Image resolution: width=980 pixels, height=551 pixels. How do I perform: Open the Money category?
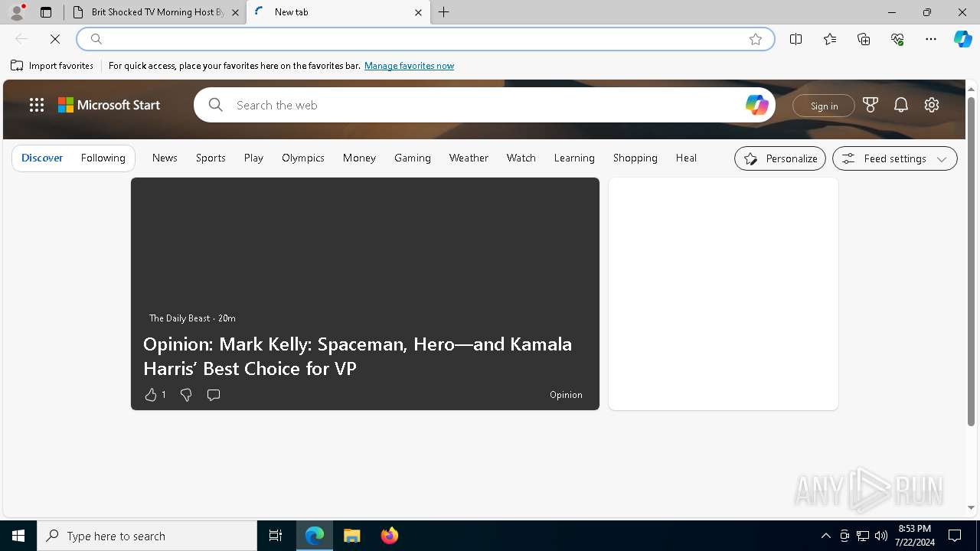pos(359,158)
